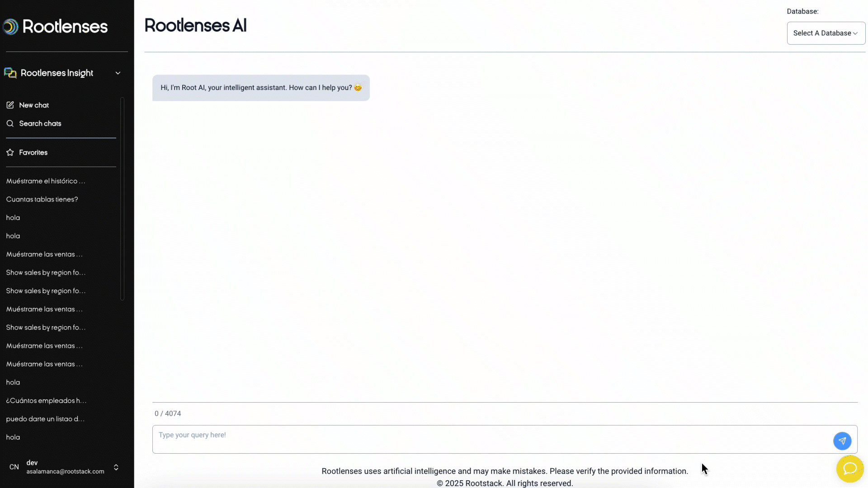Open chat "puedo darte un listao d..."

[x=45, y=419]
